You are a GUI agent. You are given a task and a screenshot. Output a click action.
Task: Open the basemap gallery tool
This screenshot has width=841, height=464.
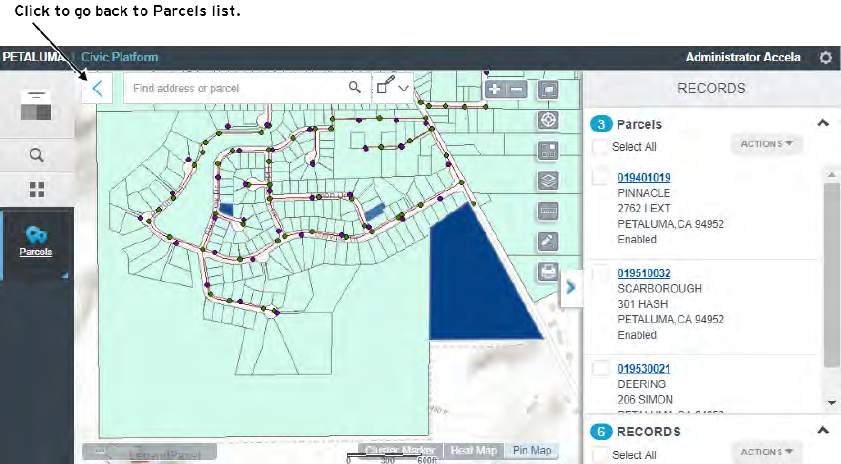click(x=548, y=150)
